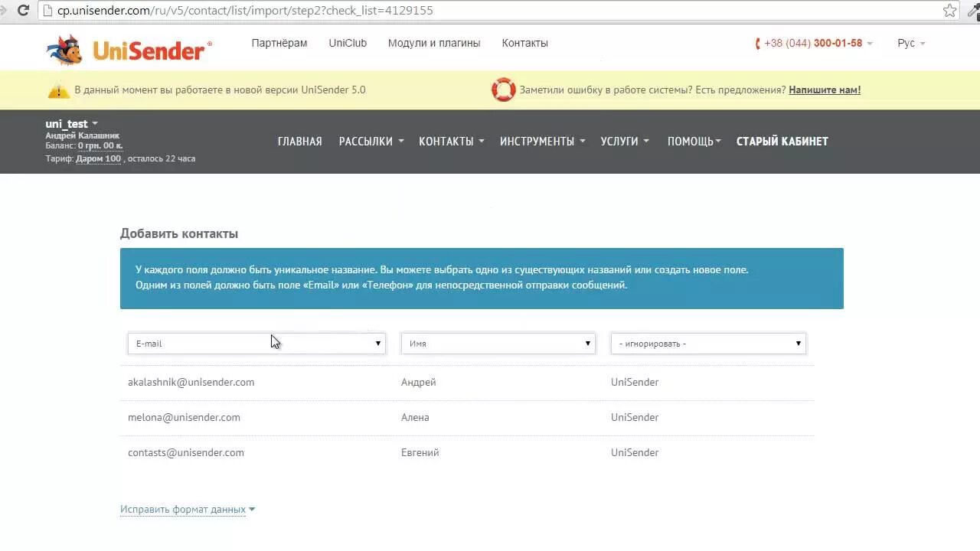Screen dimensions: 980x551
Task: Open the UniClub link
Action: pyautogui.click(x=348, y=44)
